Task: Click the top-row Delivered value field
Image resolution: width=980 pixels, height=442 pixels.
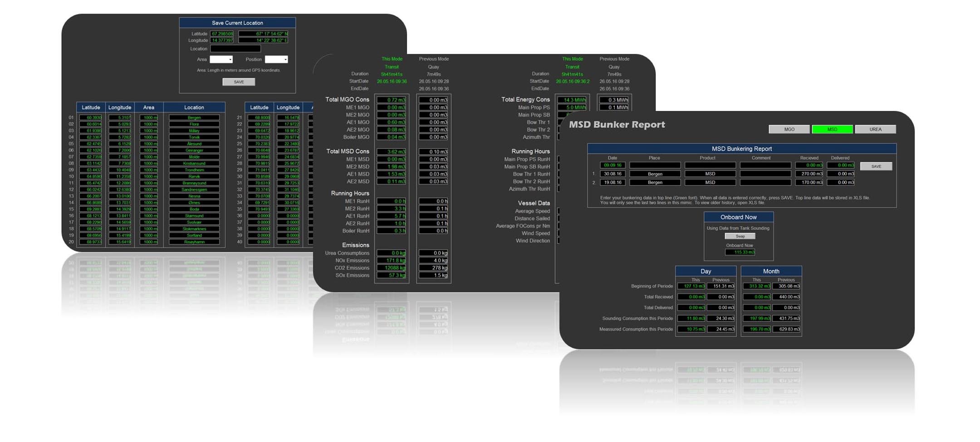Action: (x=841, y=165)
